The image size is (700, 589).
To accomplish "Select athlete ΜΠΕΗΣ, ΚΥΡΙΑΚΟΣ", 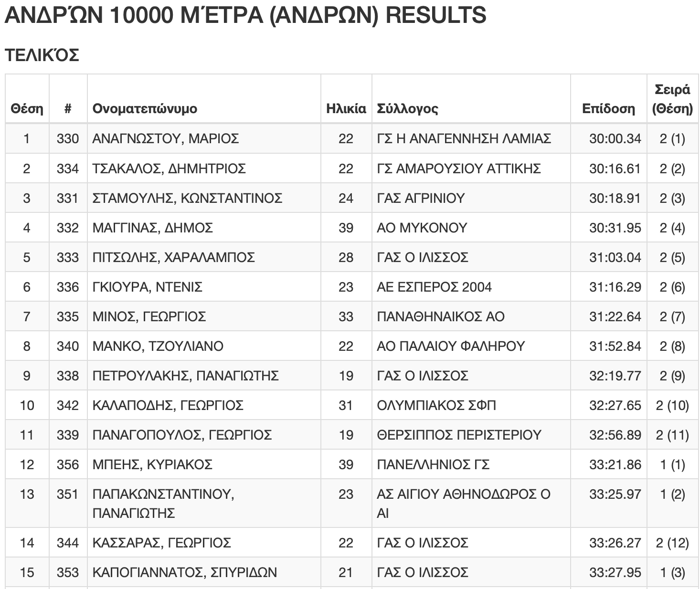I will coord(152,464).
